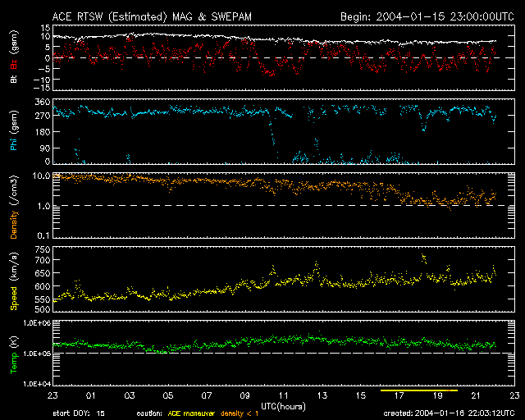Click the yellow ACE maneuver bar near hour 17
Viewport: 525px width, 420px height.
[x=418, y=390]
